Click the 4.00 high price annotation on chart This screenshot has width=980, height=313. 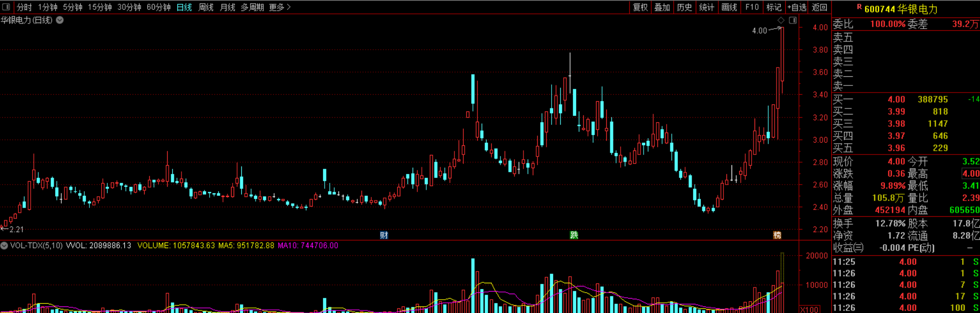(760, 31)
